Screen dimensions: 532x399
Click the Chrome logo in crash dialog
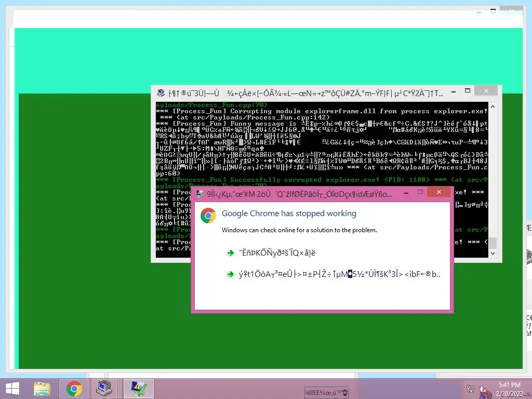[x=208, y=216]
